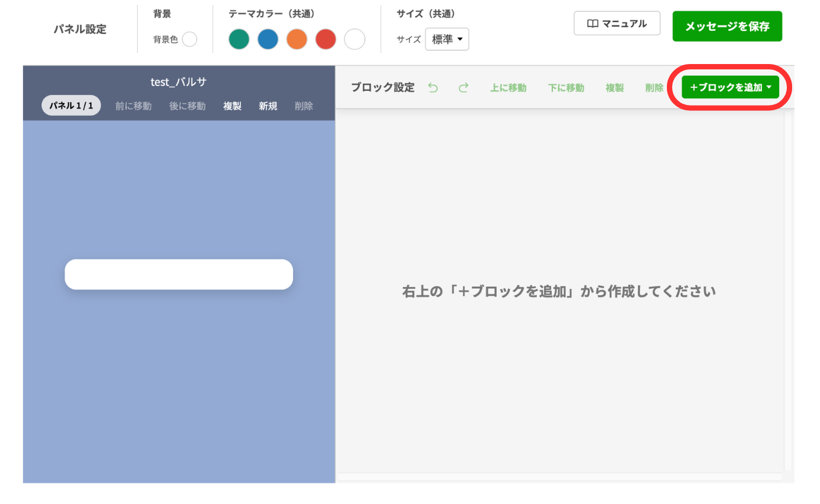
Task: Select 上に移動 to move block up
Action: point(508,87)
